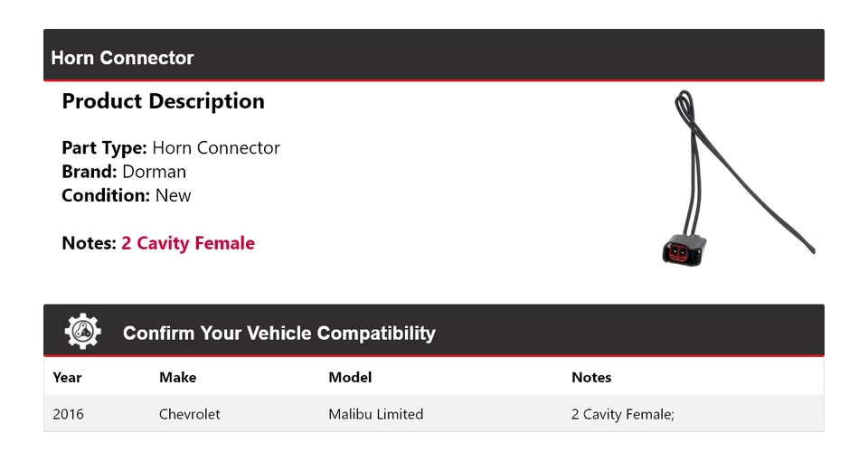Click the 2 Cavity Female; table cell
868x461 pixels.
point(623,414)
